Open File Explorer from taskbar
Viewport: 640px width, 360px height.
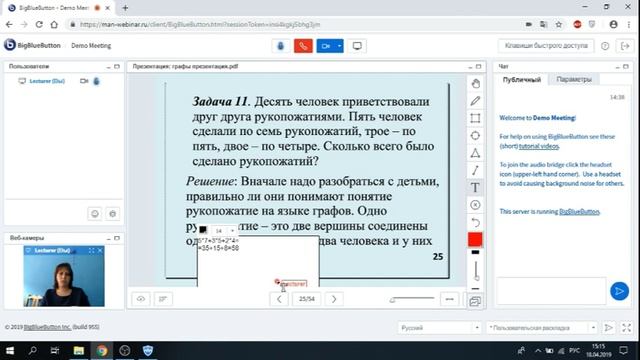[78, 351]
